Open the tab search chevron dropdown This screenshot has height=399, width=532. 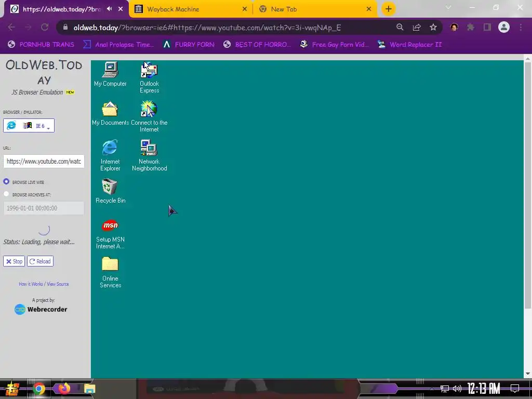448,7
